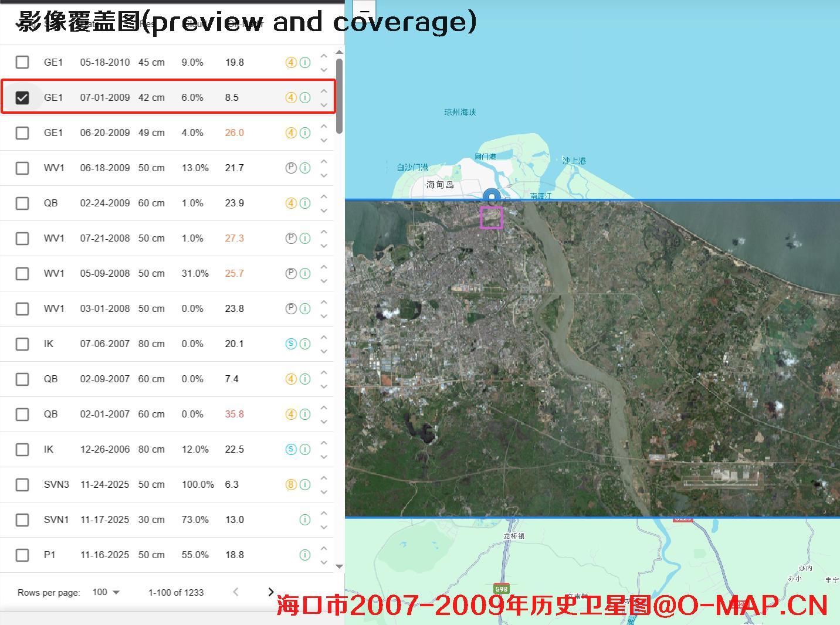
Task: Open the Rows per page dropdown
Action: pos(106,592)
